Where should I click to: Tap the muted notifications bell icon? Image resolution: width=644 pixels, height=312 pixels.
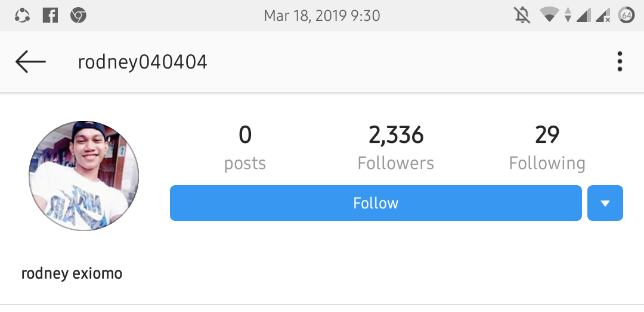tap(522, 15)
